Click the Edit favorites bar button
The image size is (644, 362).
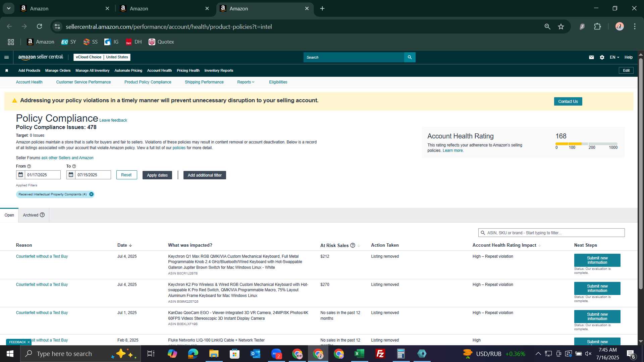(626, 70)
